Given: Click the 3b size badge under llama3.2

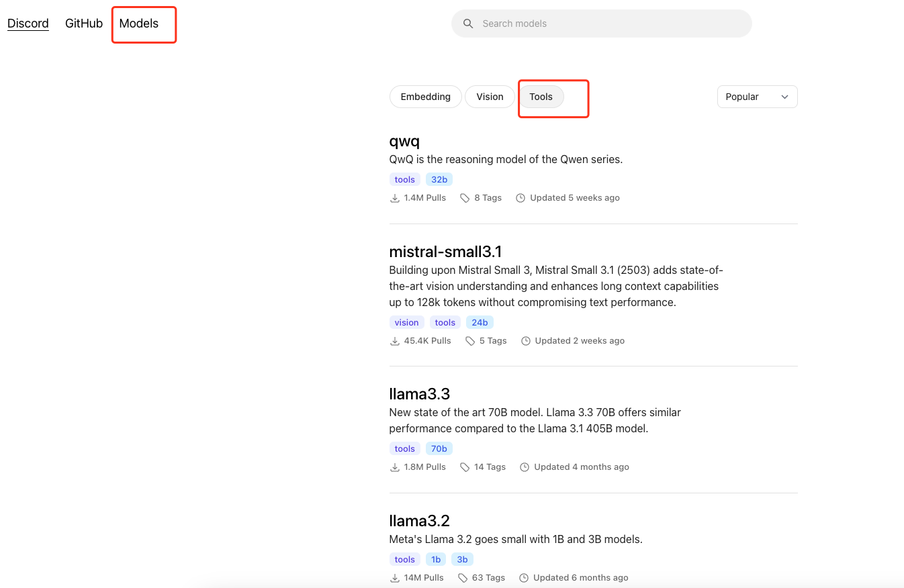Looking at the screenshot, I should pos(462,559).
